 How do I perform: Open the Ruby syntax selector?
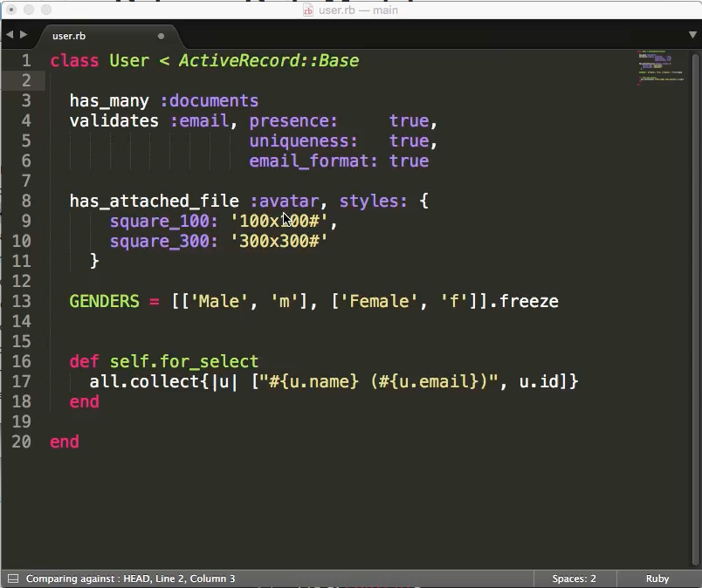pos(657,578)
